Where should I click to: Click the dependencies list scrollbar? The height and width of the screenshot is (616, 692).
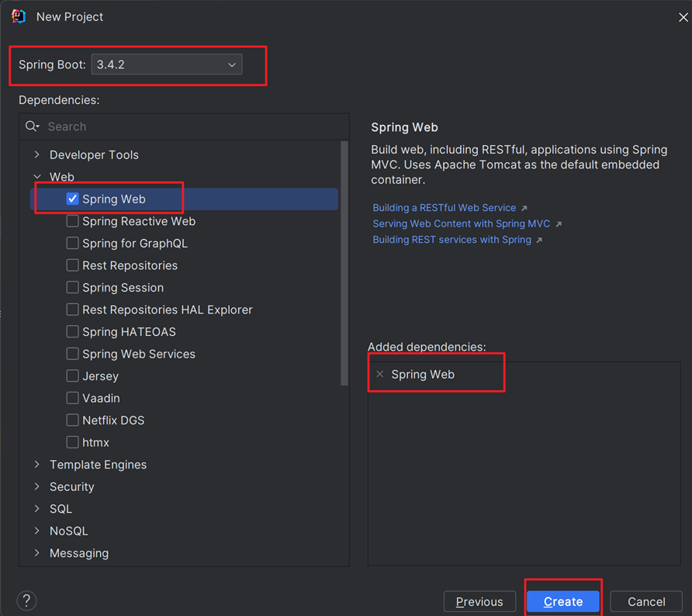pyautogui.click(x=344, y=264)
